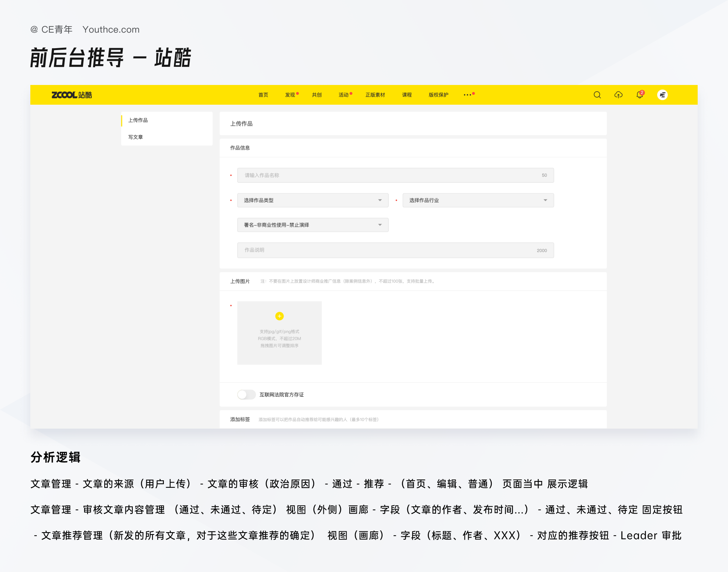This screenshot has width=728, height=572.
Task: Open the 正版素材 nav item
Action: pyautogui.click(x=375, y=95)
